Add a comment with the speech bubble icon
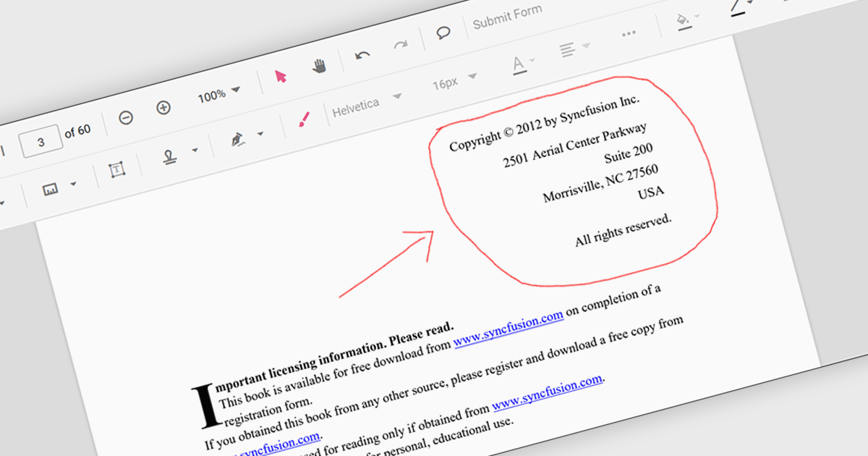The height and width of the screenshot is (456, 868). (443, 33)
